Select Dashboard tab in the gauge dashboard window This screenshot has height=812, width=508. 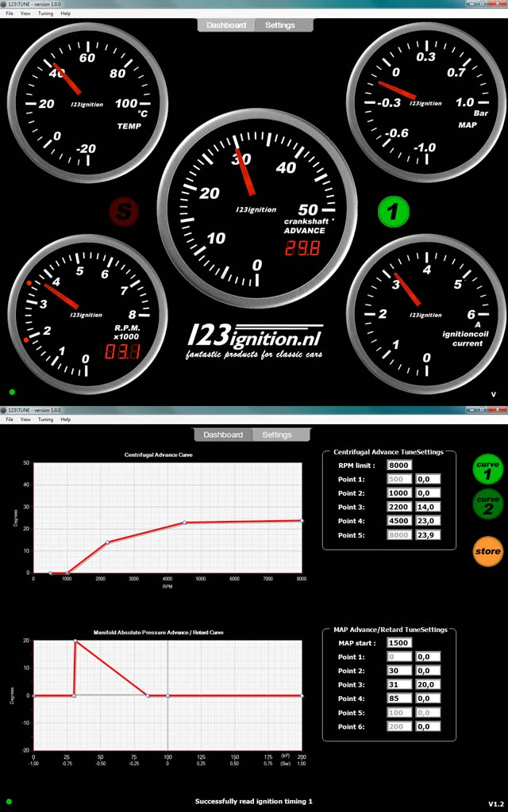[226, 25]
